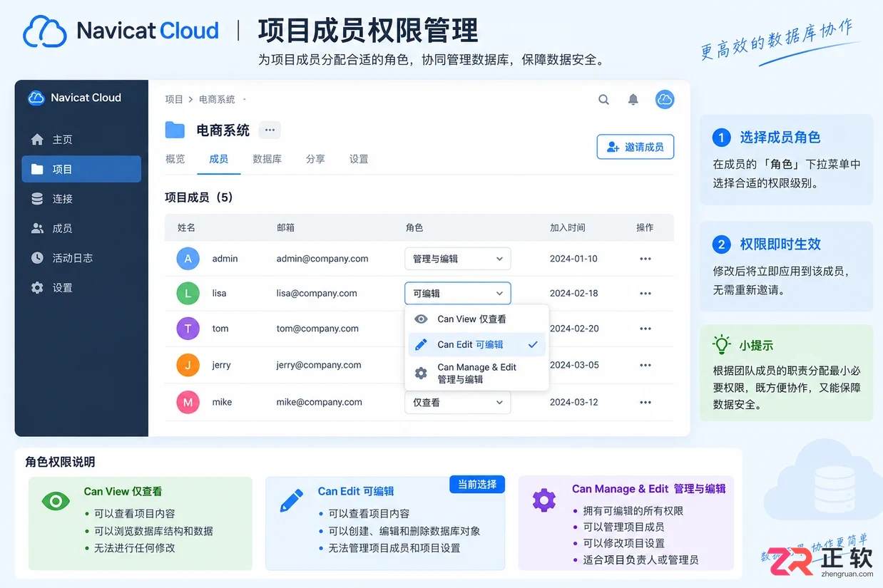Click the eye icon of Can View option
883x588 pixels.
421,319
